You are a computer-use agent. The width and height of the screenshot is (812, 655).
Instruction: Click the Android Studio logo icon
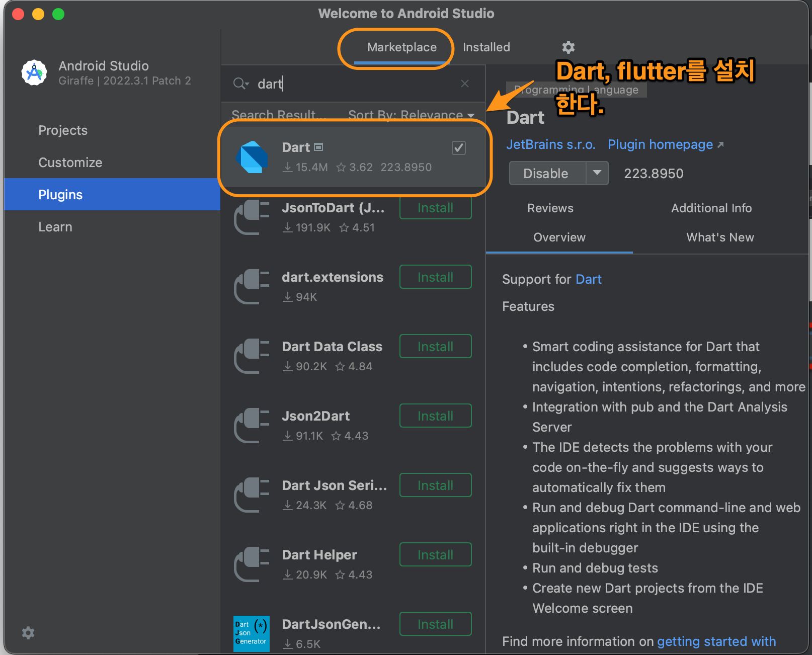(33, 72)
